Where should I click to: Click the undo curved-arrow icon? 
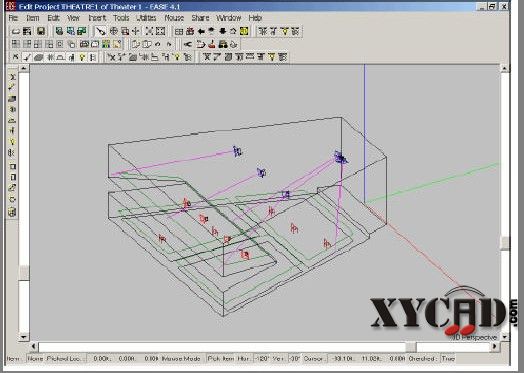click(x=158, y=44)
